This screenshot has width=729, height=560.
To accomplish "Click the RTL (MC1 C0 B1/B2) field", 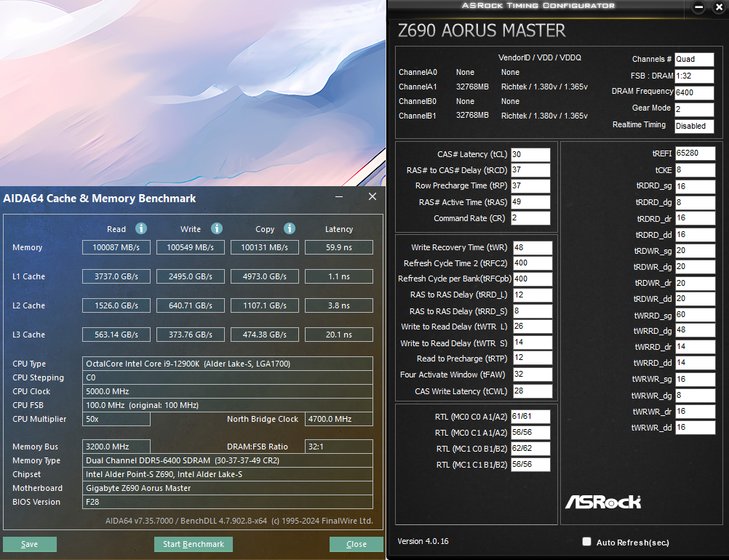I will (x=530, y=449).
